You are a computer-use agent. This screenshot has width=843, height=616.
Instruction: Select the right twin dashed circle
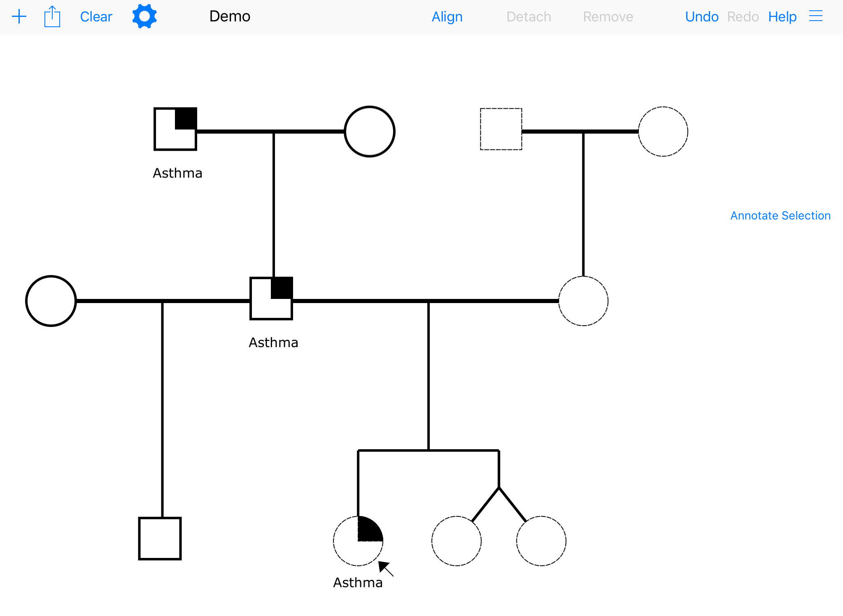click(541, 541)
